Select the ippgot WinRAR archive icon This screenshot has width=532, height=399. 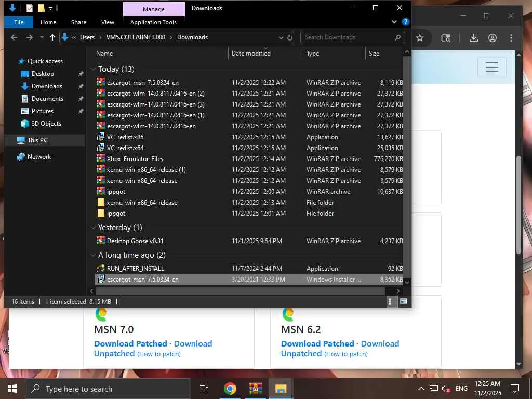click(x=101, y=191)
